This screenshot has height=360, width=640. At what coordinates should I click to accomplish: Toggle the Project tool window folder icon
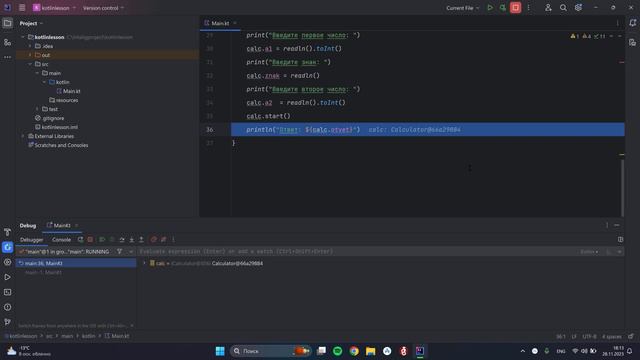coord(7,23)
